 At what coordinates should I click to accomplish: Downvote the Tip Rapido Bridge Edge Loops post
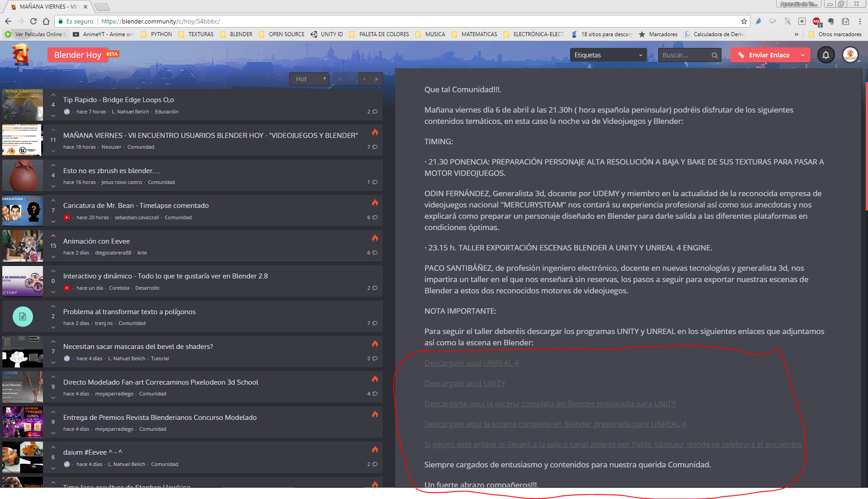(x=53, y=116)
